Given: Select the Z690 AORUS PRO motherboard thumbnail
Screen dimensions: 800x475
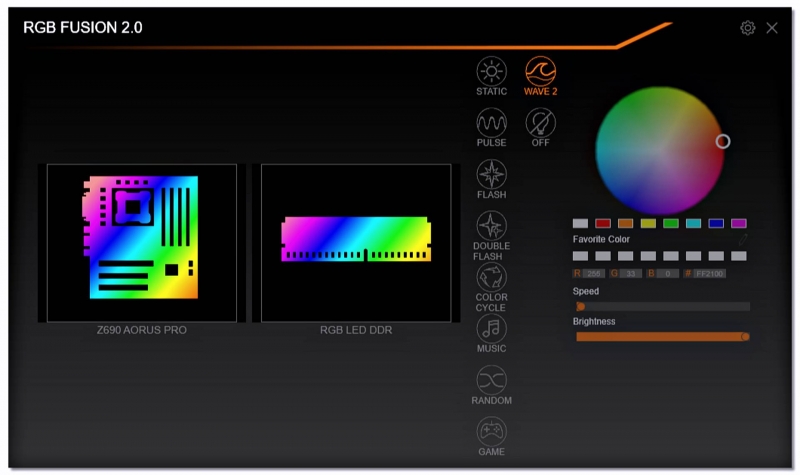Looking at the screenshot, I should coord(142,243).
